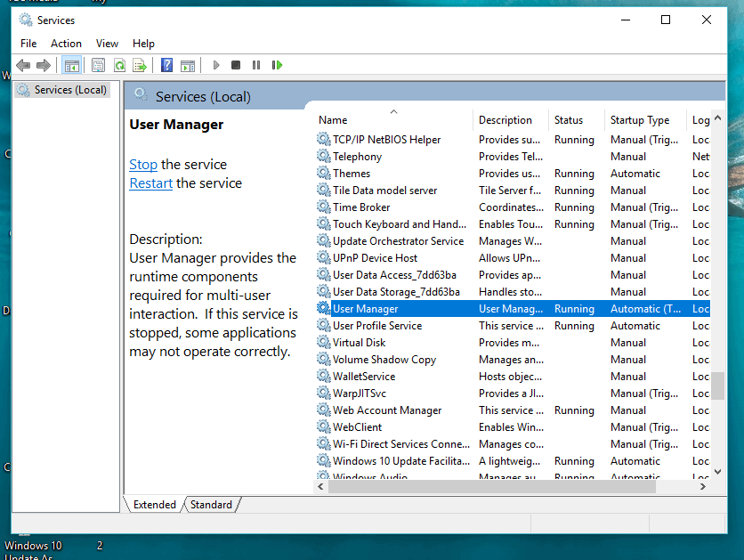This screenshot has width=744, height=560.
Task: Click the gear icon beside User Profile Service
Action: point(324,325)
